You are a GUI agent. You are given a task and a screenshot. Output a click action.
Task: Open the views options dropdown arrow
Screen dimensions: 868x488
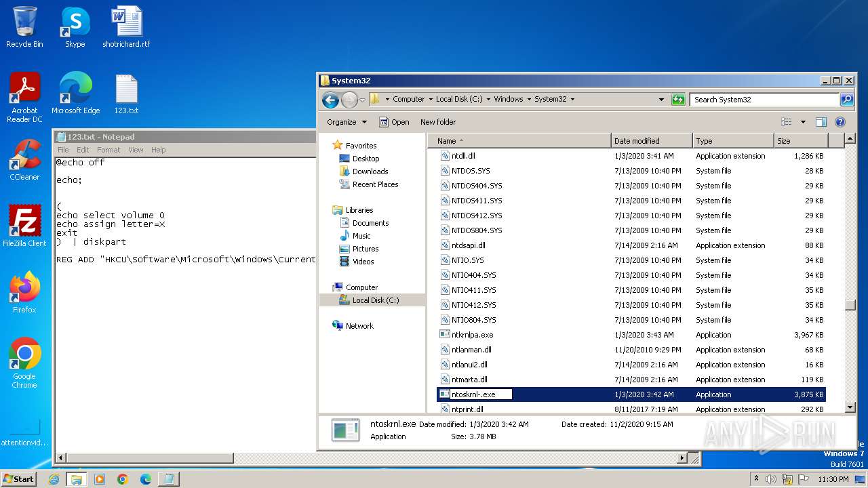pos(803,122)
